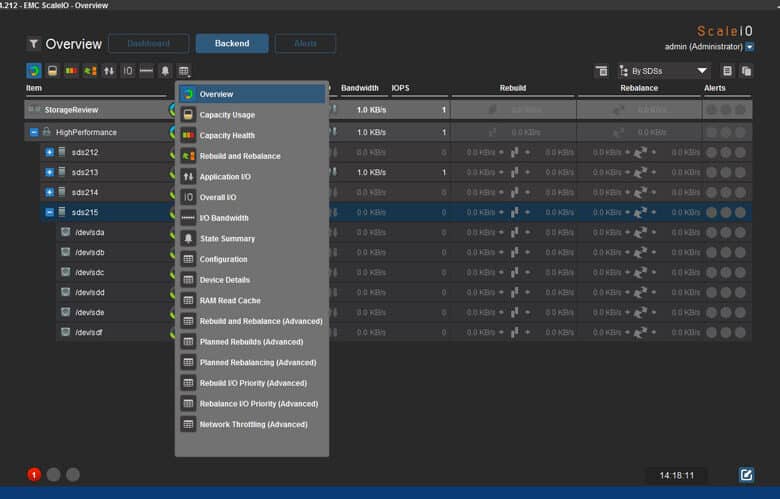The image size is (780, 499).
Task: Select device /dev/sdd
Action: pyautogui.click(x=90, y=292)
